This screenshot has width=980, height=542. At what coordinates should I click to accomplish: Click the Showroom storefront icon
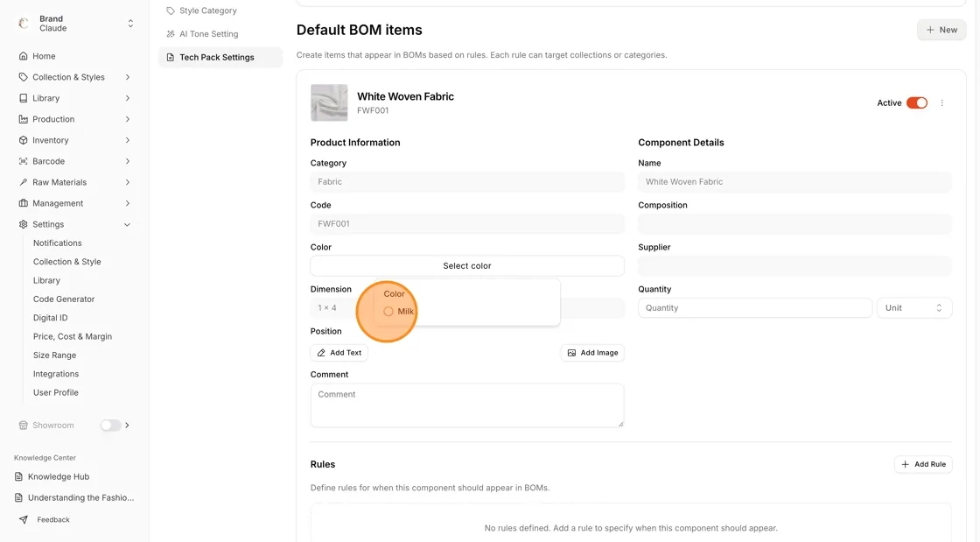(23, 425)
